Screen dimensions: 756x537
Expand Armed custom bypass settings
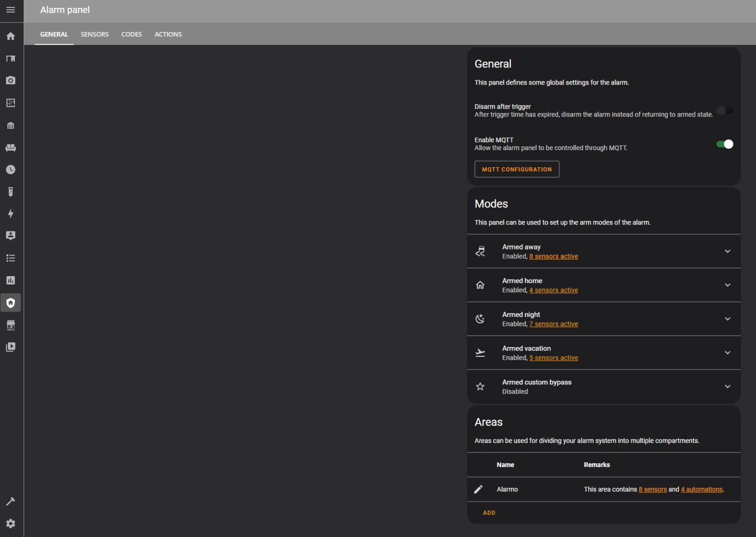coord(727,387)
